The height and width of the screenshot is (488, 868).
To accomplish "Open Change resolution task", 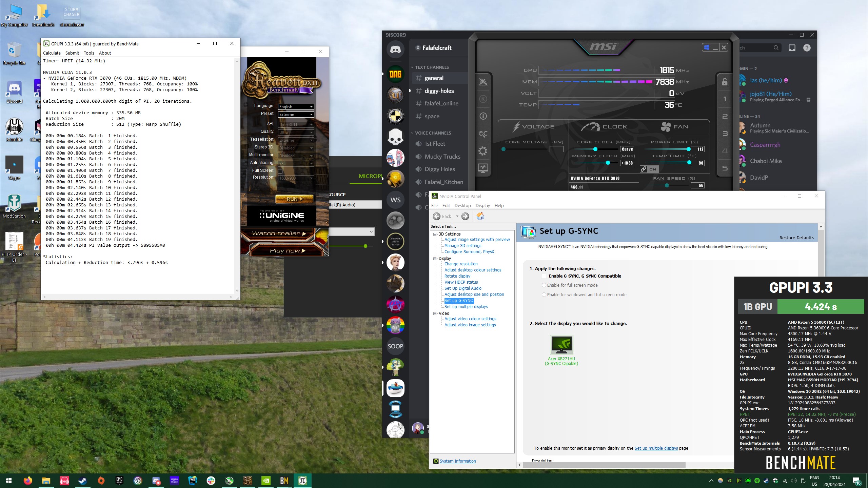I will point(461,264).
